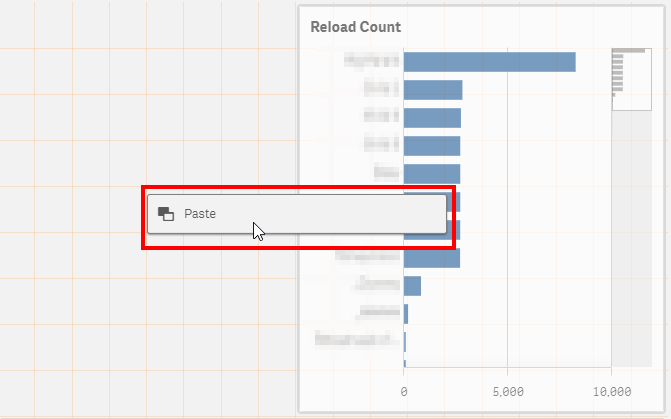Select the fourth bar from the top

point(432,146)
